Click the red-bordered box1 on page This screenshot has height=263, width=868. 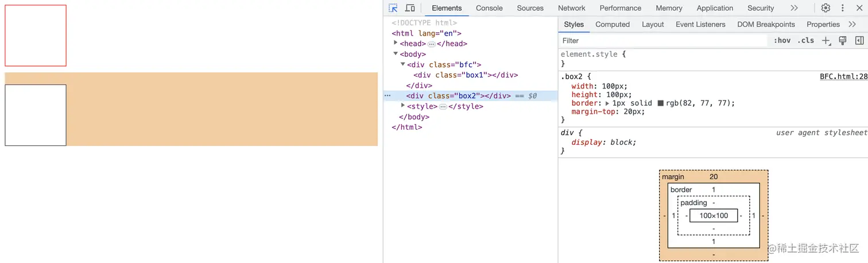tap(36, 36)
